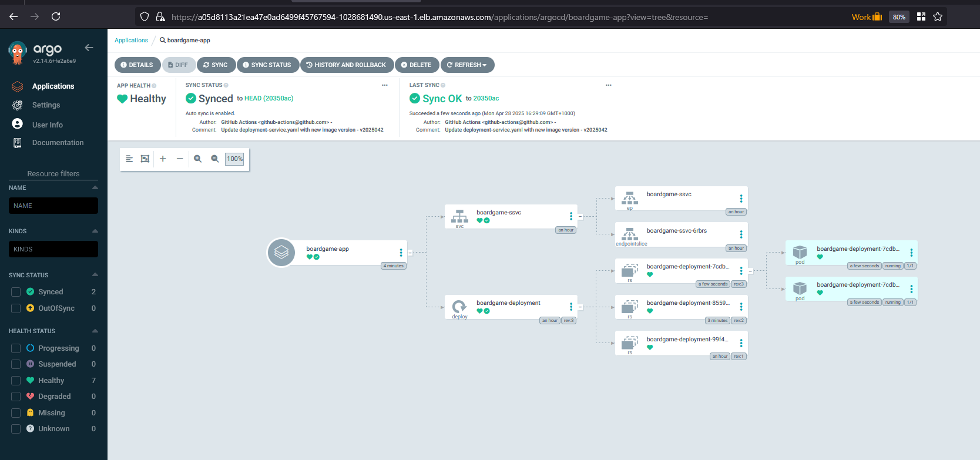Screen dimensions: 980x460
Task: Click the browser 80% zoom indicator
Action: pyautogui.click(x=899, y=17)
